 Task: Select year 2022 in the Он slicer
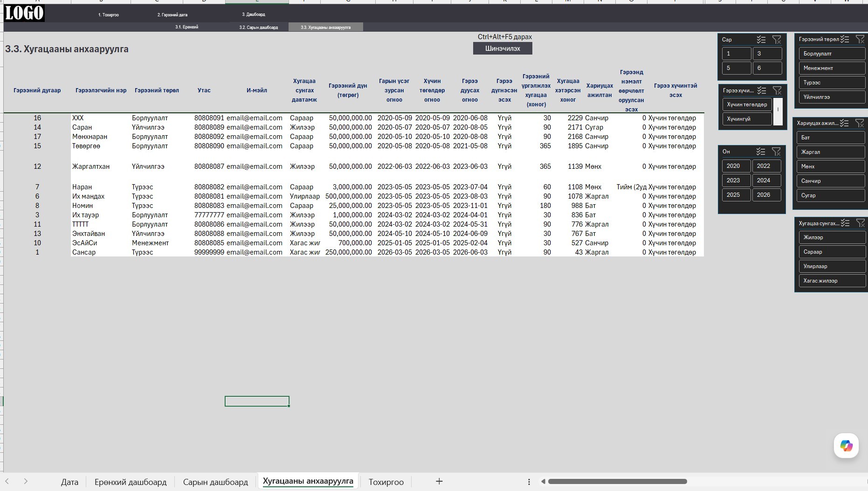pyautogui.click(x=767, y=166)
